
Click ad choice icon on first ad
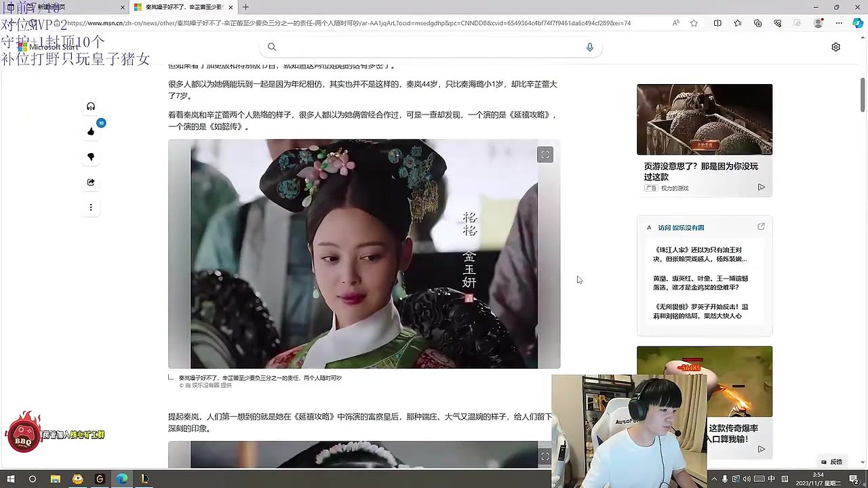tap(761, 187)
